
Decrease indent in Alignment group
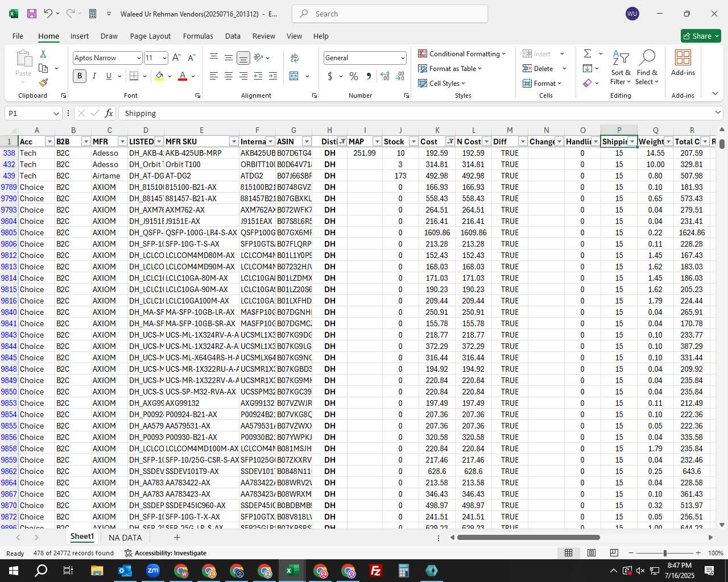(258, 76)
